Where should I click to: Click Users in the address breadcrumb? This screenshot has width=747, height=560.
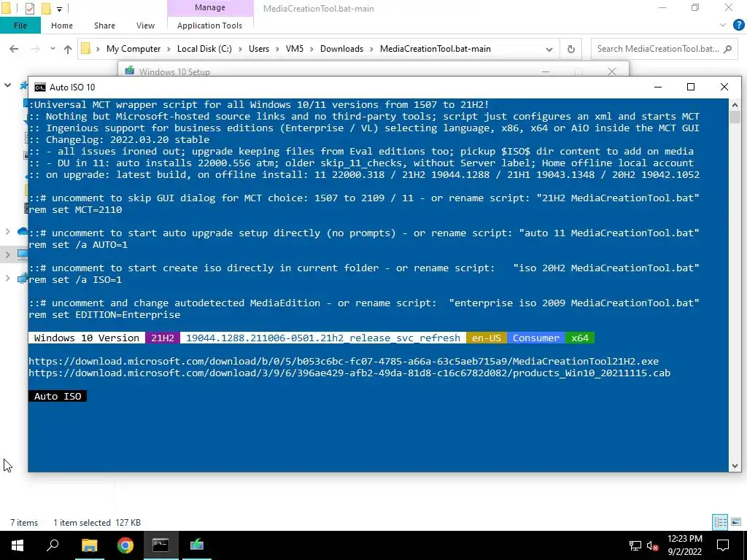coord(259,49)
